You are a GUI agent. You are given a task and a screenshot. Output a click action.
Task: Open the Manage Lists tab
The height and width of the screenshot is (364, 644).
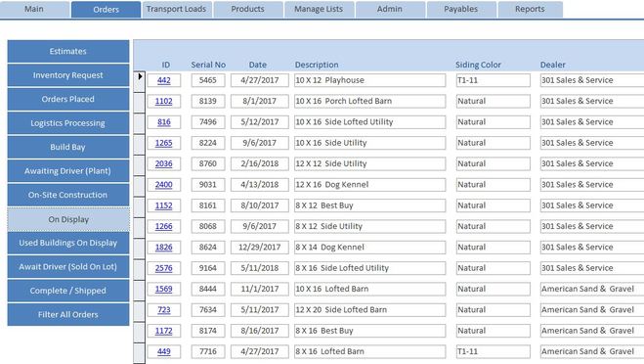coord(319,10)
